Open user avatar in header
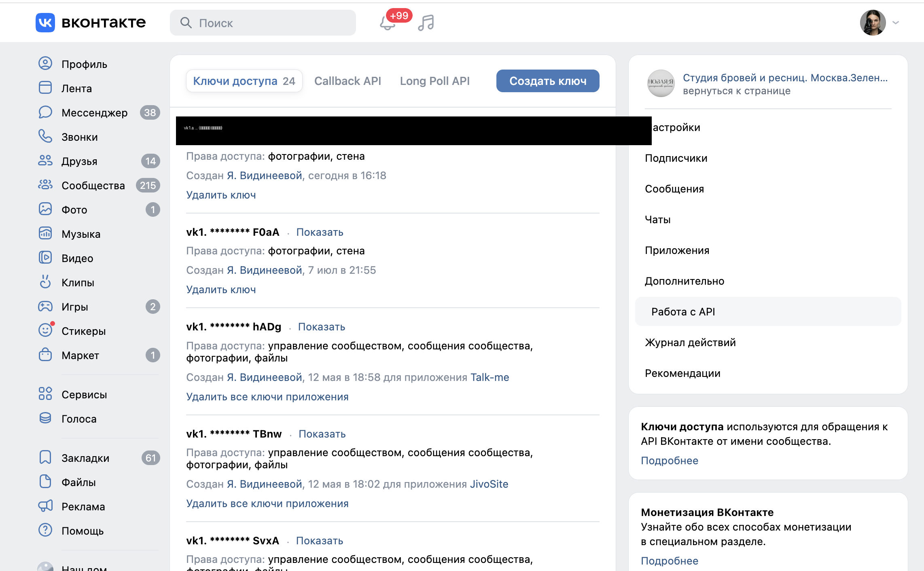 tap(873, 23)
